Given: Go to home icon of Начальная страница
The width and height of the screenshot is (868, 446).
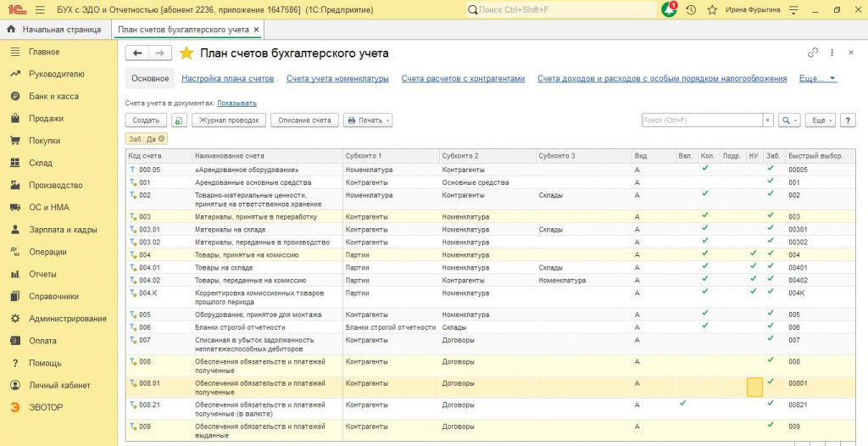Looking at the screenshot, I should (x=10, y=30).
